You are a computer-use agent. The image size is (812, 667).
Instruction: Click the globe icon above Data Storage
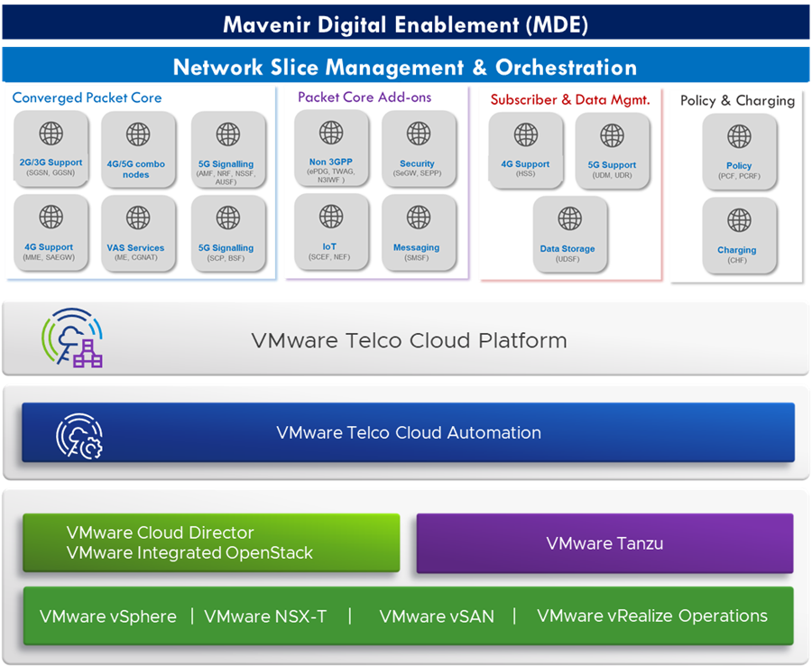[569, 218]
